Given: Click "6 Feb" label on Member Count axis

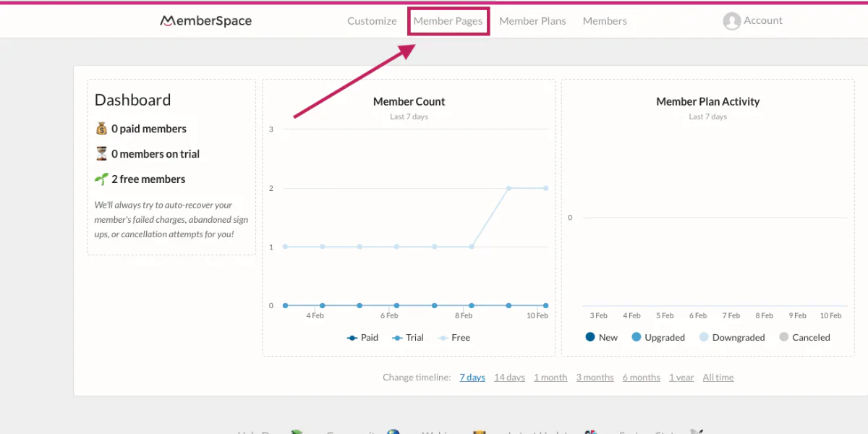Looking at the screenshot, I should point(389,315).
